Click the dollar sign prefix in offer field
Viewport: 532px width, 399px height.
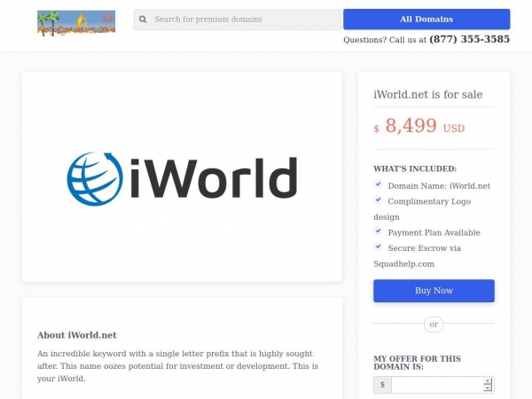tap(382, 385)
